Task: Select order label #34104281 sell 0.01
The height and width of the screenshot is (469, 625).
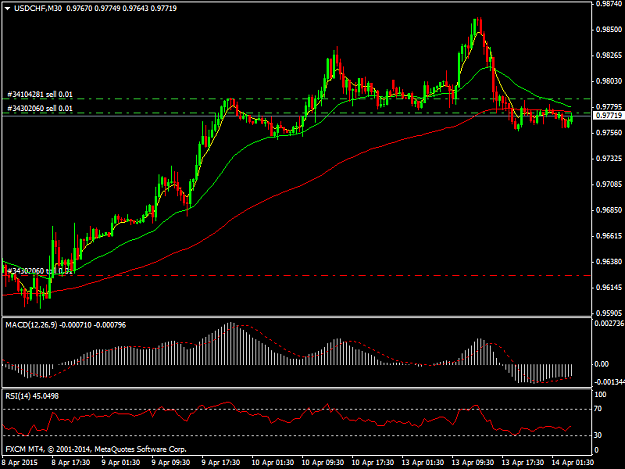Action: click(40, 94)
